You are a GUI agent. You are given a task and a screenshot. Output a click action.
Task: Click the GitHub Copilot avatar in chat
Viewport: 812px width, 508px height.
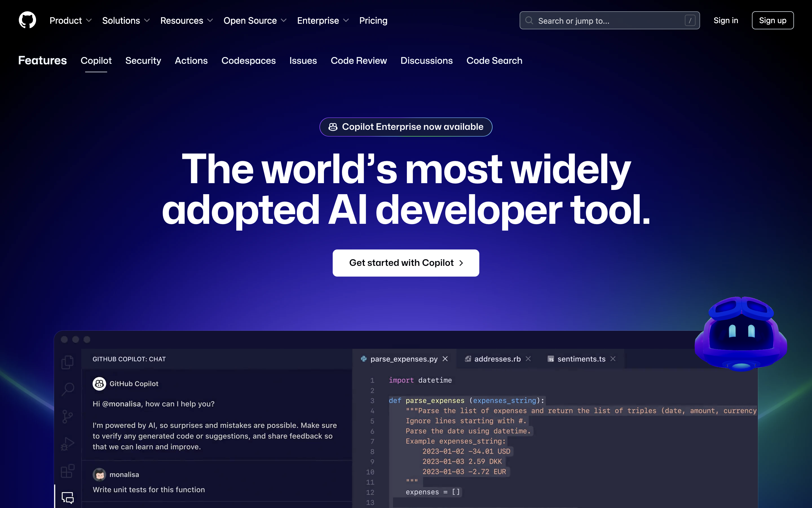click(x=99, y=384)
